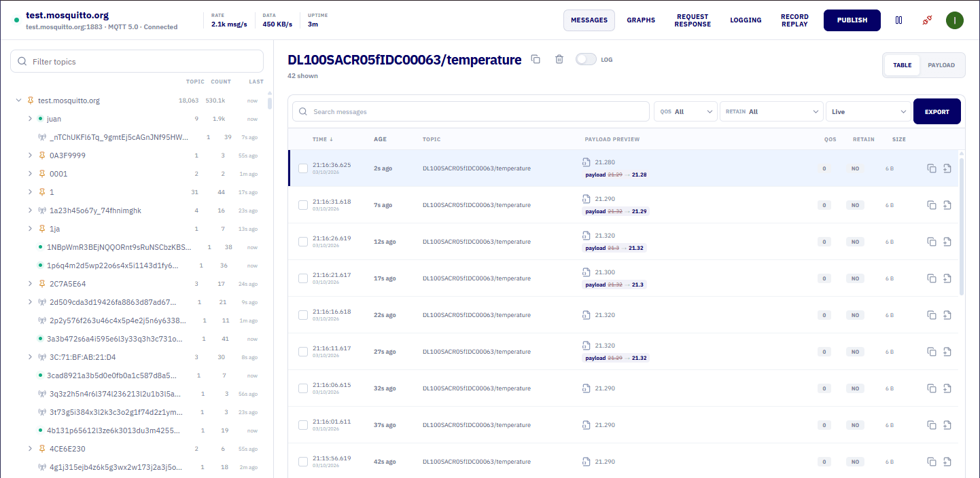This screenshot has width=980, height=478.
Task: Open the Logging tab
Action: point(746,20)
